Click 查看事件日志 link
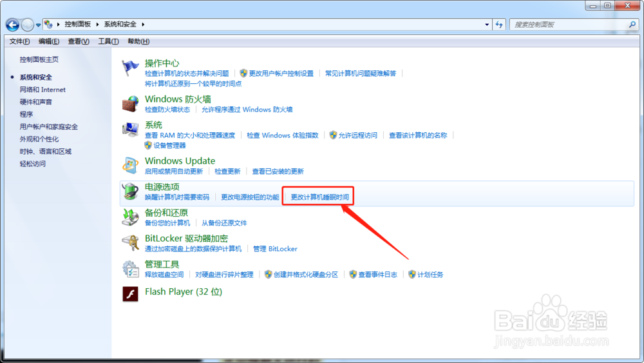 click(x=377, y=275)
